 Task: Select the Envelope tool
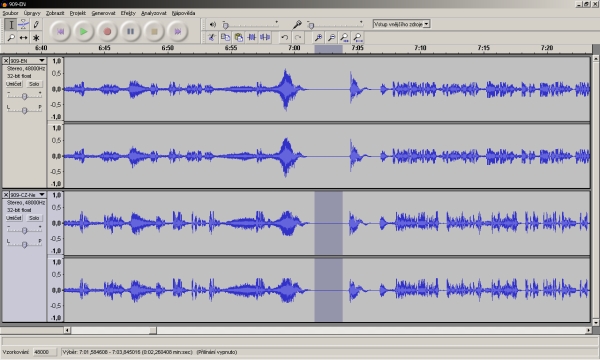[x=23, y=25]
